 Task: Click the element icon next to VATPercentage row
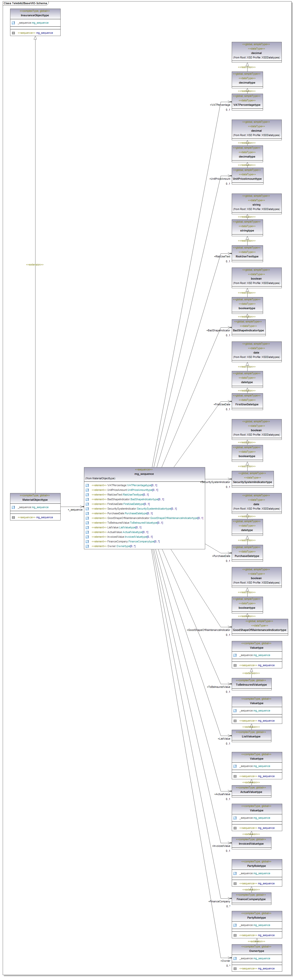point(87,485)
